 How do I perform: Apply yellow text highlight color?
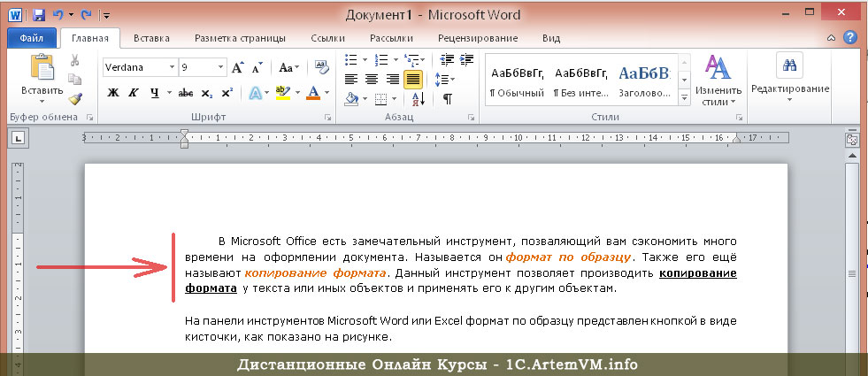click(283, 93)
